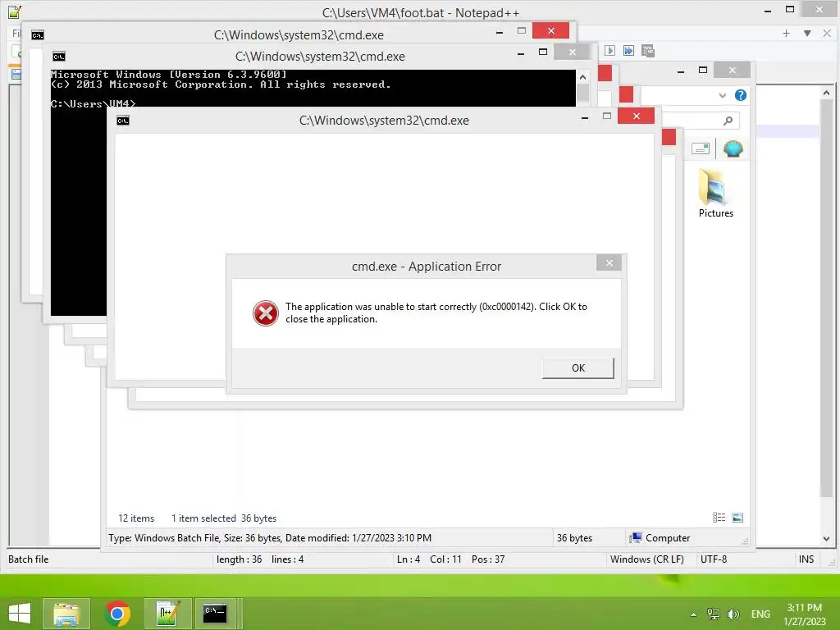Click scroll-up arrow in black cmd window
This screenshot has width=840, height=630.
(x=582, y=78)
